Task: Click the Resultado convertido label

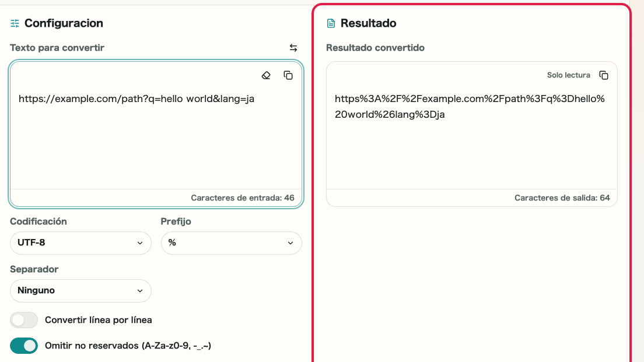Action: [375, 48]
